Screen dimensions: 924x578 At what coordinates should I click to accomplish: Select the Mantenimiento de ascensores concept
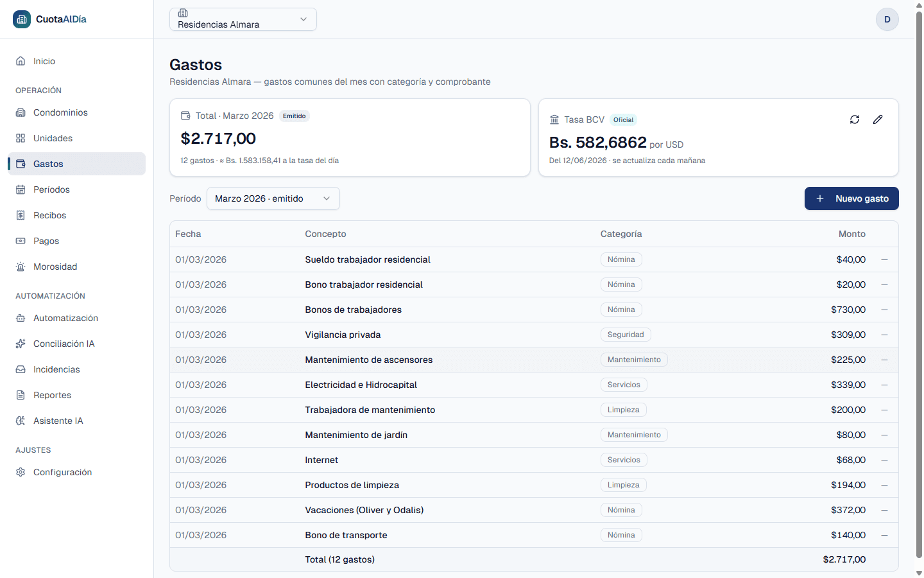[x=369, y=360]
